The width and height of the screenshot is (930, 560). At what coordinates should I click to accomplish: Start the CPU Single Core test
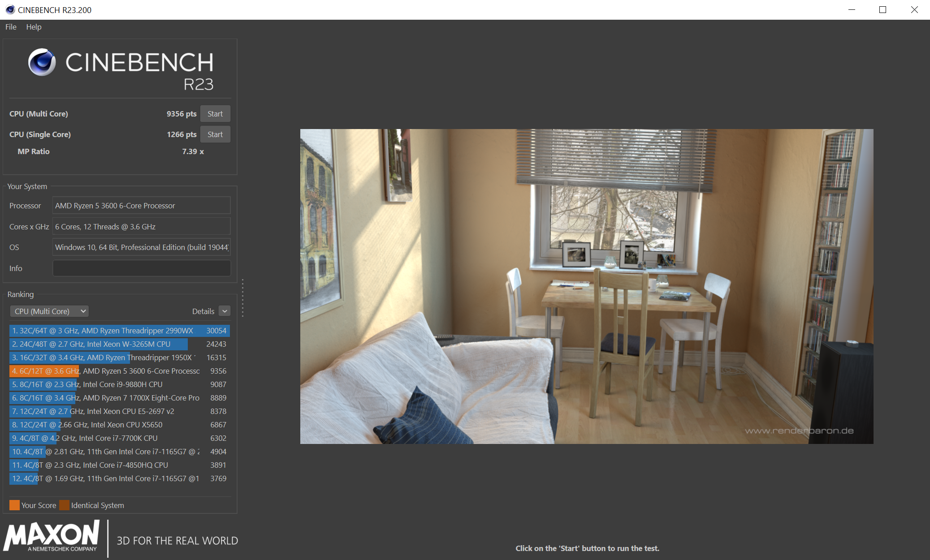coord(215,134)
